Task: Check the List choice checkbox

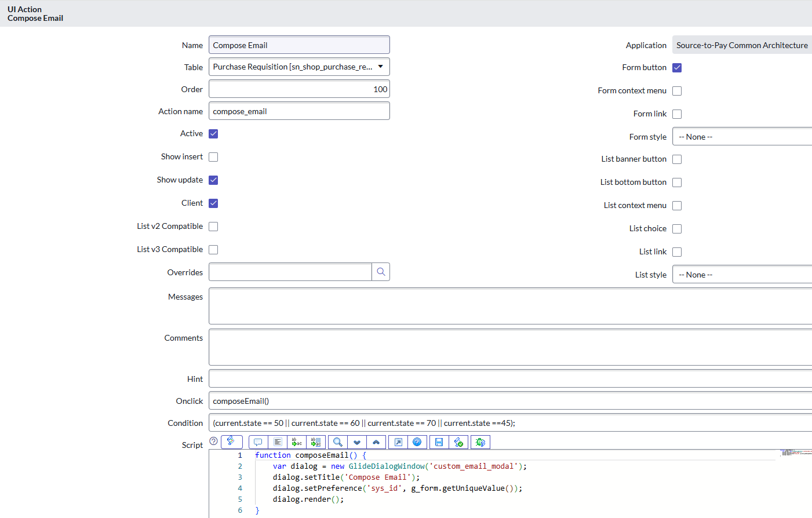Action: click(677, 229)
